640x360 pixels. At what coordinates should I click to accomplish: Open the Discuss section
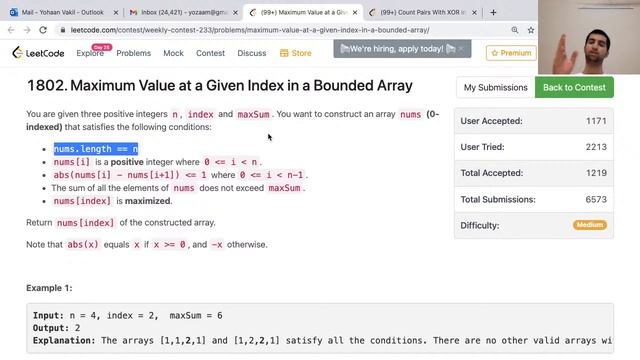(251, 53)
